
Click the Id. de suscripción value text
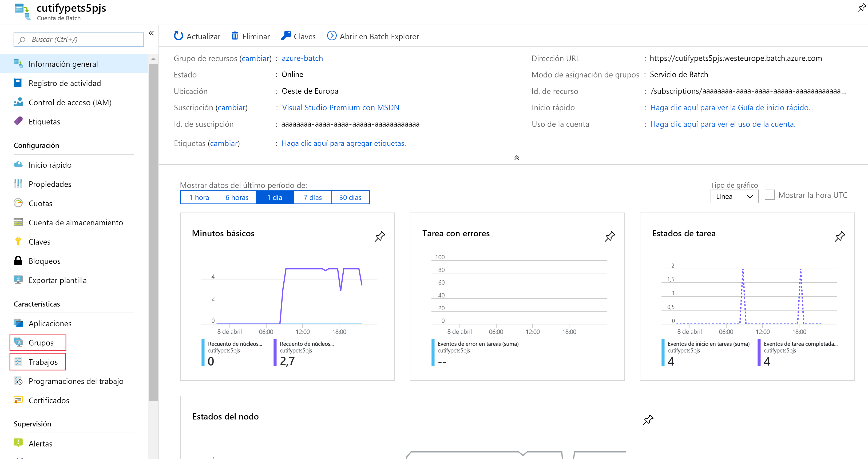tap(350, 124)
